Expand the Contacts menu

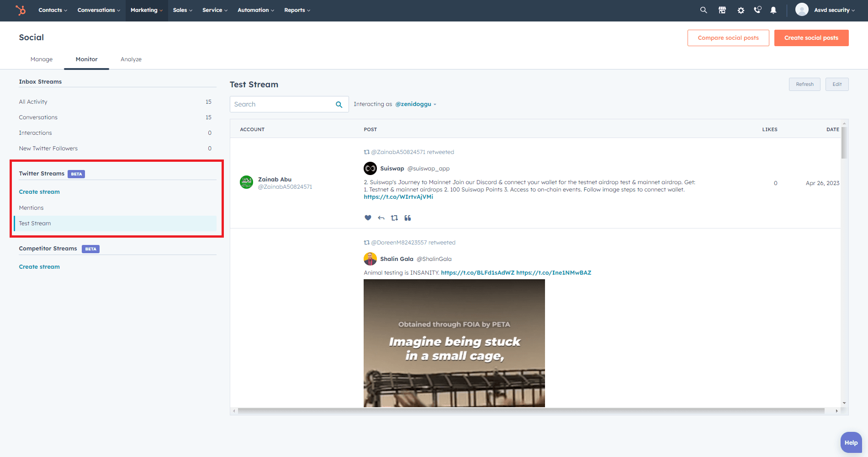(53, 10)
